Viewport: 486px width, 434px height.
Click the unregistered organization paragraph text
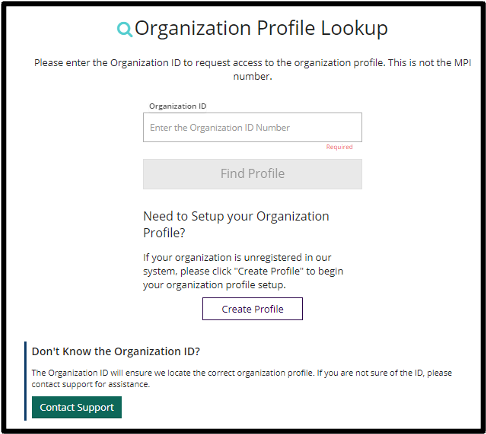243,271
